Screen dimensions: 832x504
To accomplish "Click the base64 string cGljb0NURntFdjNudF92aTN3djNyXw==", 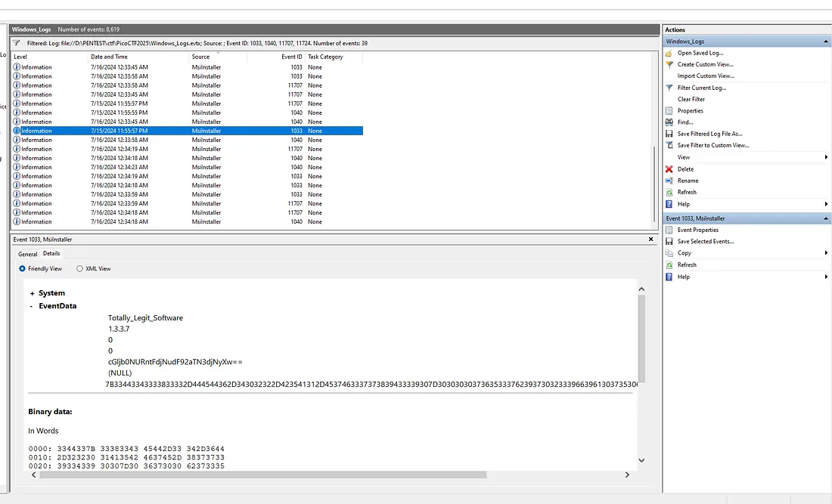I will coord(175,362).
